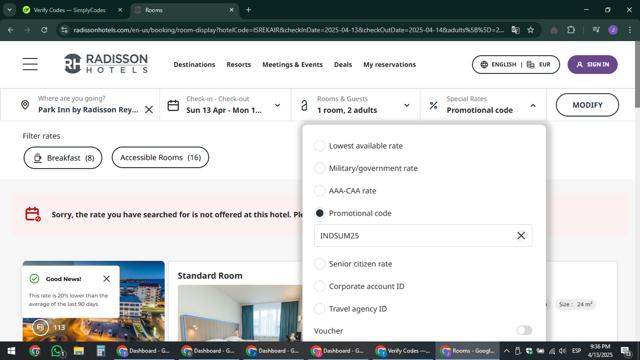Open WhatsApp from the taskbar
640x360 pixels.
coord(57,351)
